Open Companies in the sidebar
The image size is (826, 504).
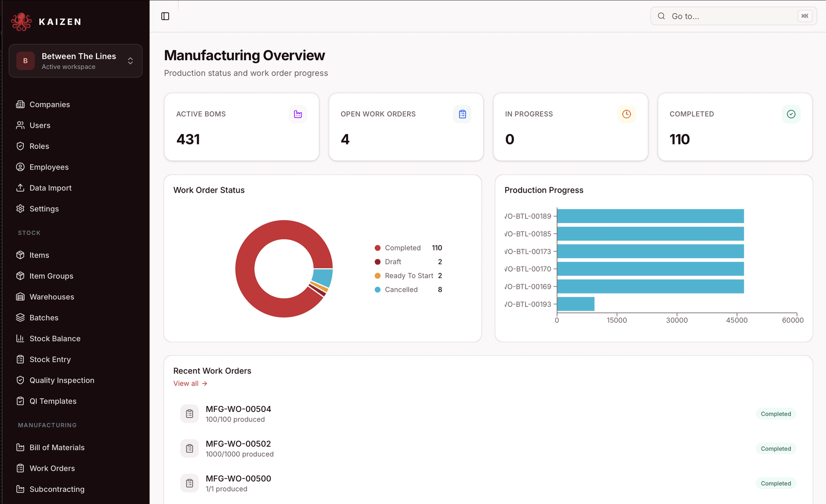(x=49, y=104)
